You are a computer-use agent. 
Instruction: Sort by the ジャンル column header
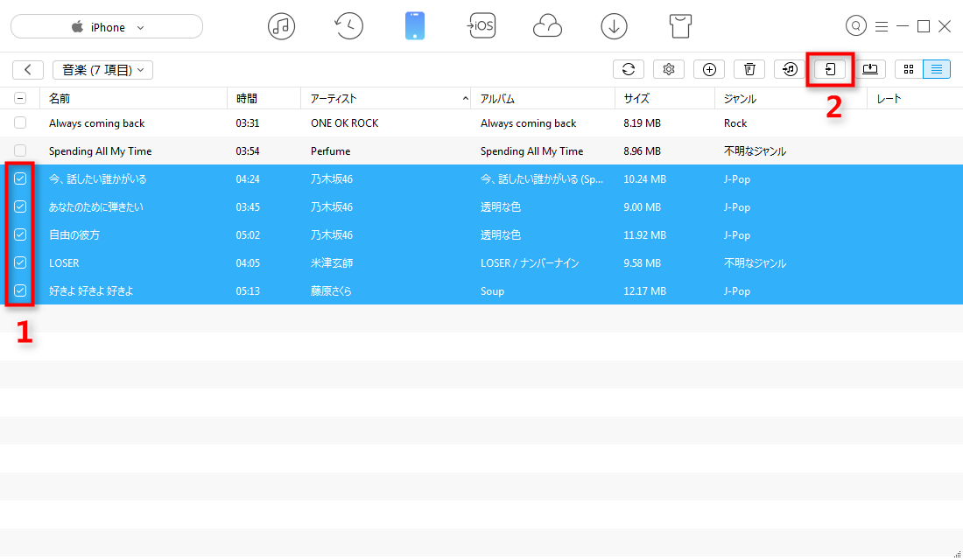click(791, 98)
